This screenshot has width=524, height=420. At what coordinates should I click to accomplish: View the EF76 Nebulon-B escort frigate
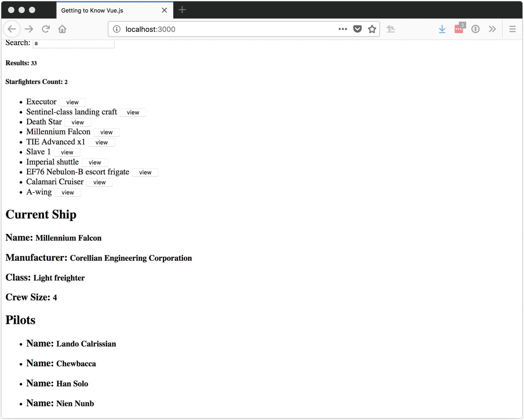pyautogui.click(x=145, y=173)
